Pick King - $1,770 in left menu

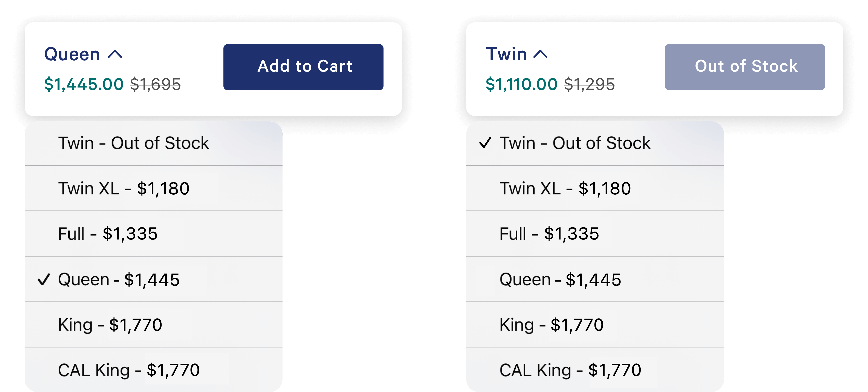(x=110, y=325)
